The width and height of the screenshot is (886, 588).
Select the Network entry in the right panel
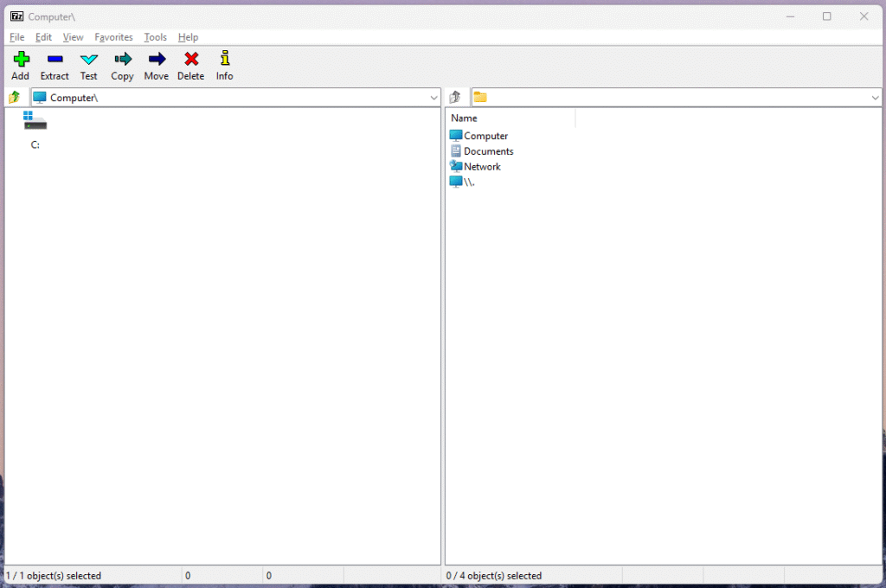click(481, 166)
